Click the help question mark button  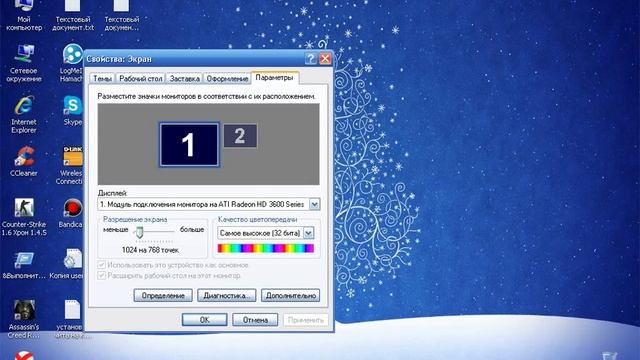(311, 59)
